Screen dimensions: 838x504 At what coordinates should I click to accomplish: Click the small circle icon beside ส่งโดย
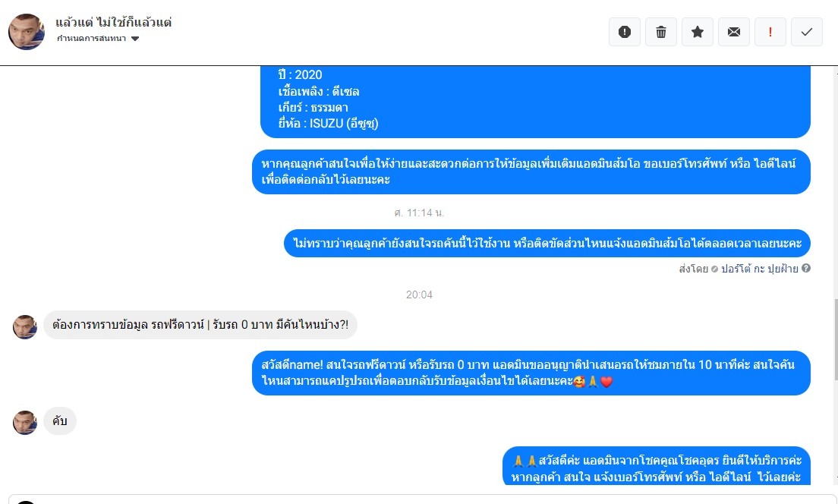[714, 269]
